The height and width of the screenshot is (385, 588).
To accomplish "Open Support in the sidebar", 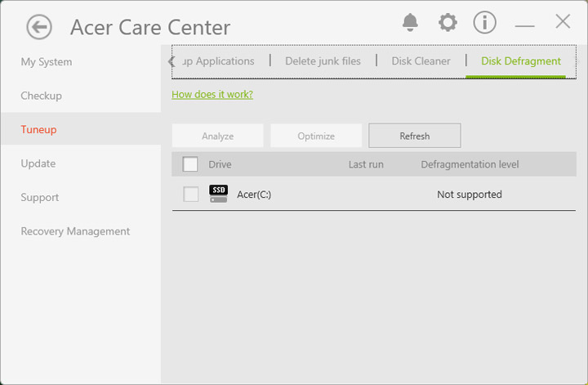I will (40, 197).
